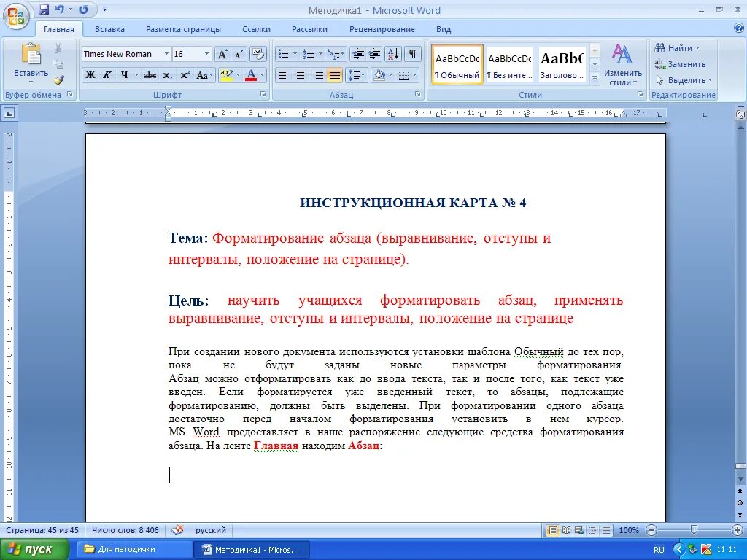Undo the last action
747x560 pixels.
click(60, 9)
